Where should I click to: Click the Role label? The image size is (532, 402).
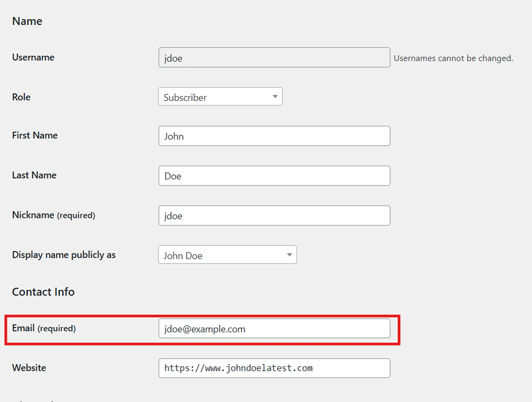[21, 97]
